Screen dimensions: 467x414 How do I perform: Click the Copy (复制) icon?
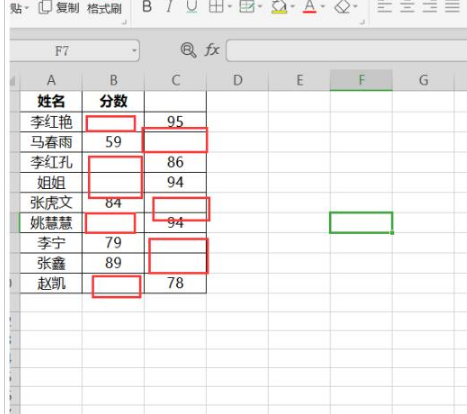pos(44,7)
